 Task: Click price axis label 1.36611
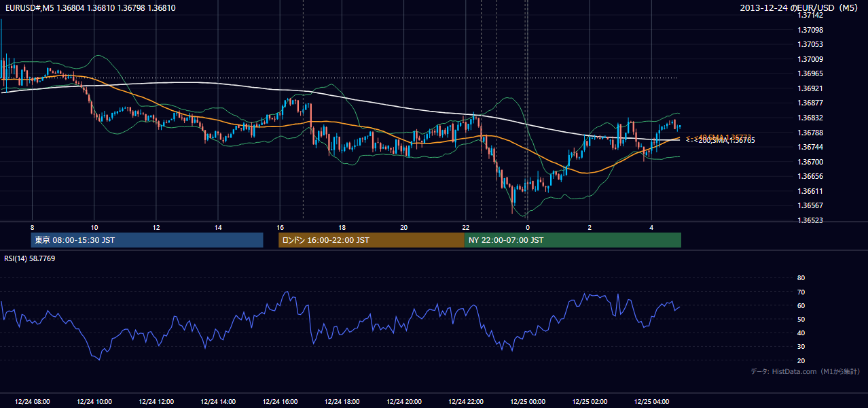(811, 191)
